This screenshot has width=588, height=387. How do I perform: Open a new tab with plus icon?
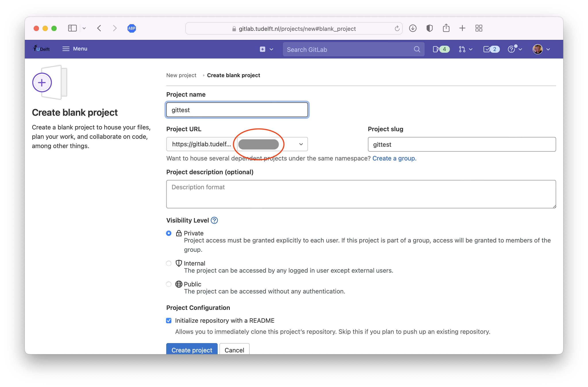[x=462, y=28]
